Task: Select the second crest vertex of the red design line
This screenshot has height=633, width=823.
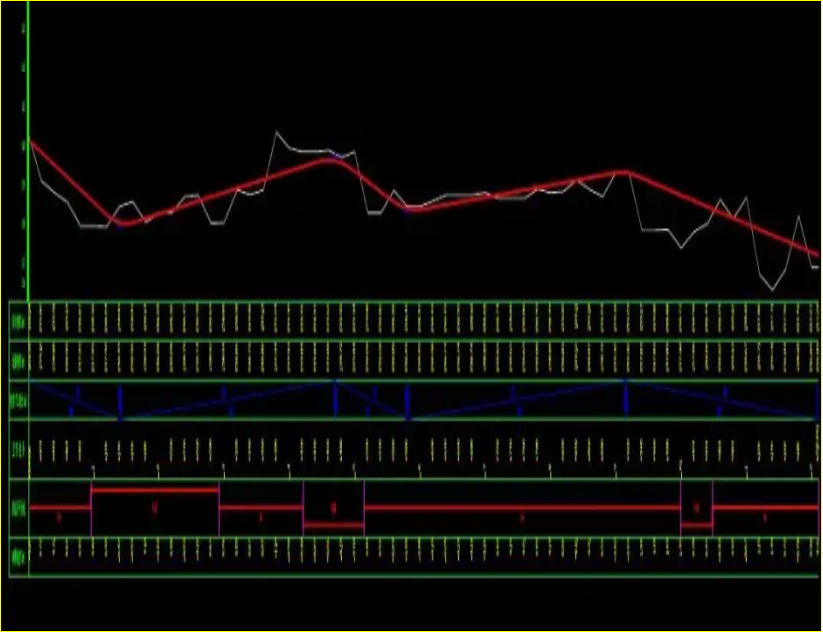Action: 626,172
